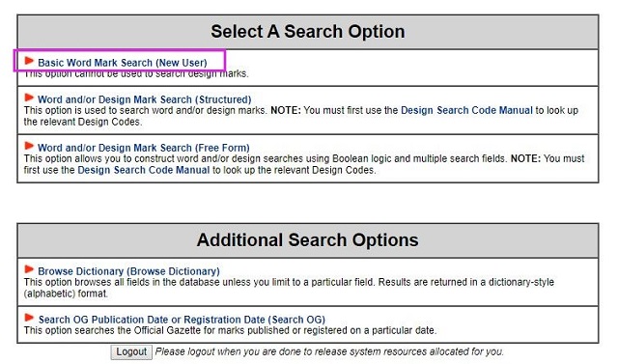The width and height of the screenshot is (618, 364).
Task: Click the italic logout reminder text
Action: (329, 351)
